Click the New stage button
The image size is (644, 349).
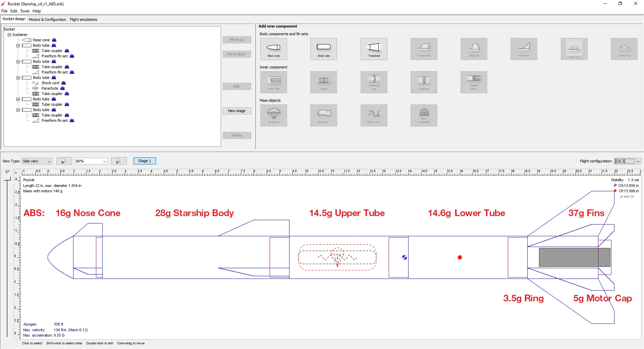237,111
